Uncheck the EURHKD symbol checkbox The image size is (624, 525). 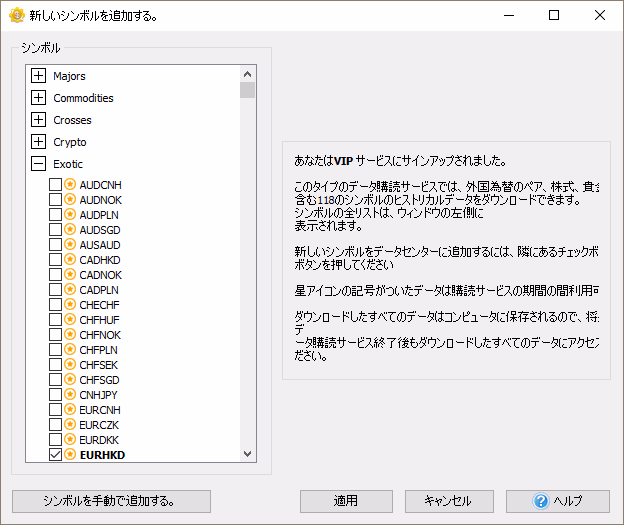56,454
